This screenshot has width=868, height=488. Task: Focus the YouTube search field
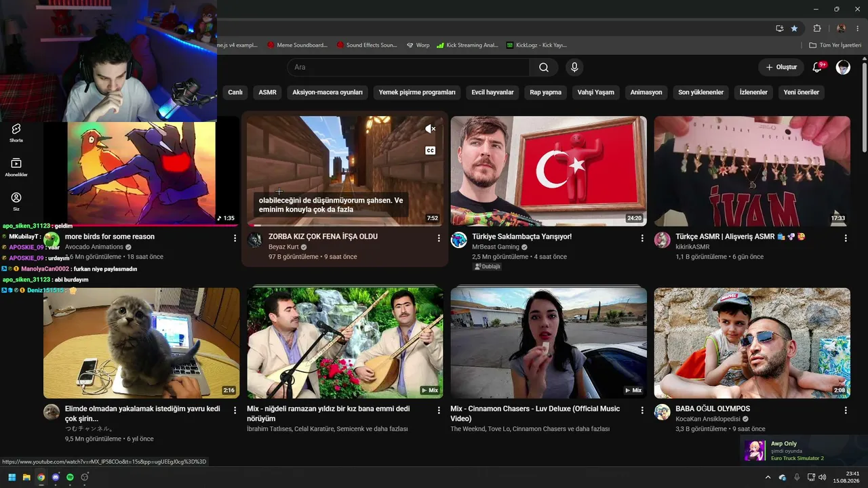click(x=409, y=67)
